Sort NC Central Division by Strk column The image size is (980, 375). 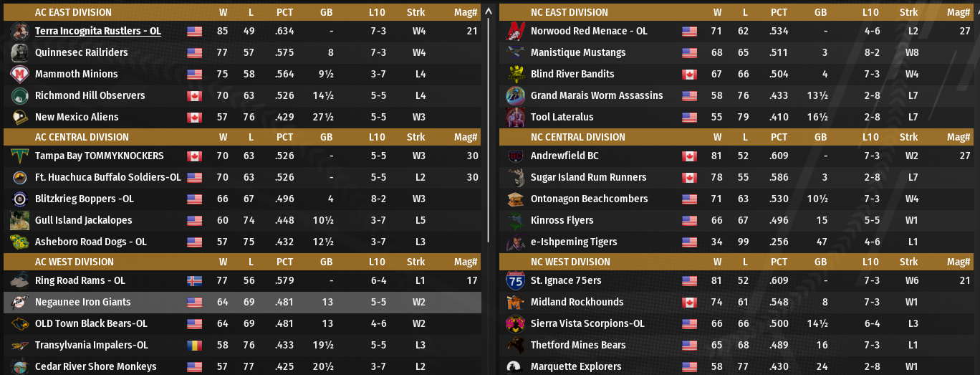click(908, 137)
